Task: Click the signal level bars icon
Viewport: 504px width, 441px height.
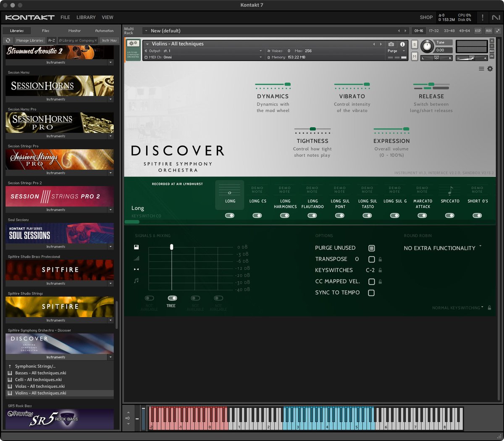Action: click(x=136, y=259)
